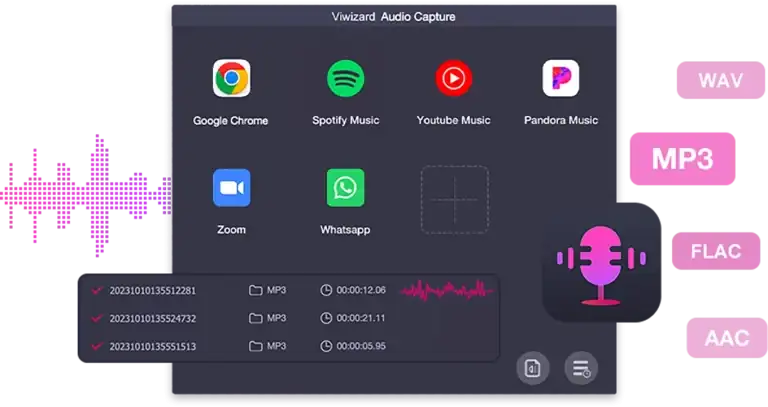This screenshot has height=407, width=768.
Task: Choose the FLAC format badge
Action: click(716, 251)
